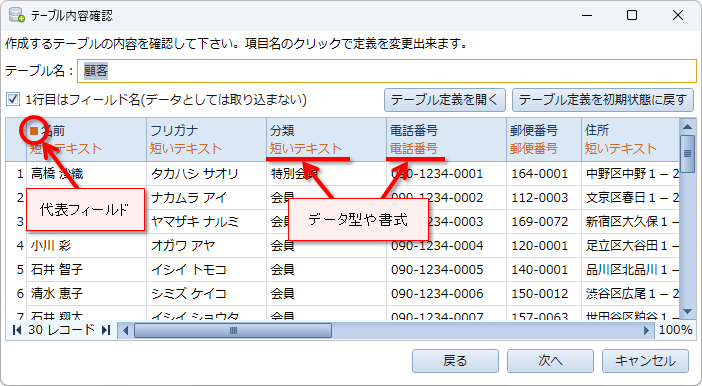Minimize the テーブル内容確認 window
Screen dimensions: 702x386
click(587, 15)
